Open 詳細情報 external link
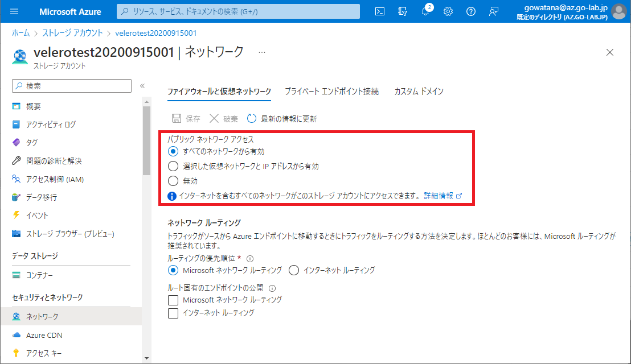 (442, 196)
